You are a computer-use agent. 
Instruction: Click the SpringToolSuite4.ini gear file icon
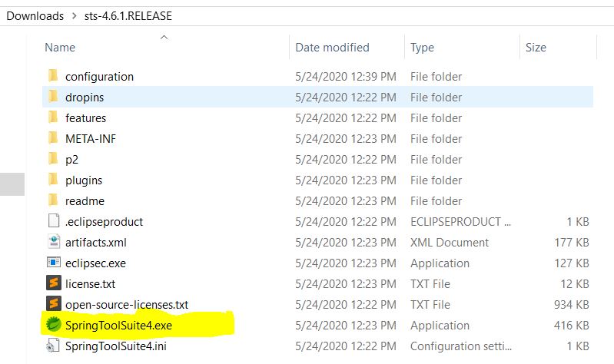[x=53, y=346]
